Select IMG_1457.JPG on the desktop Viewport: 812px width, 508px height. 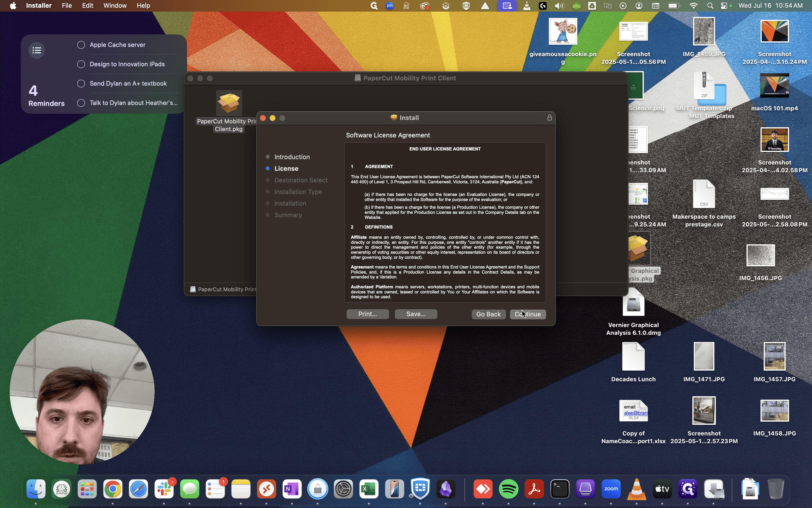[775, 357]
